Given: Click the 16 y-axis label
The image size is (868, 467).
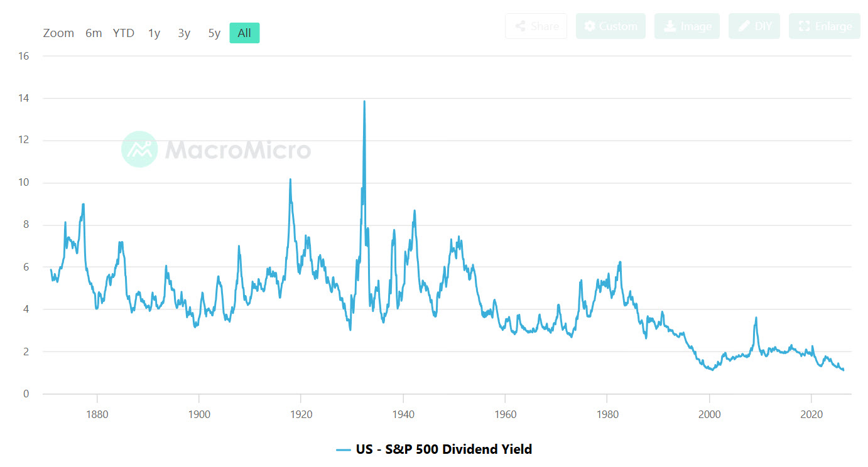Looking at the screenshot, I should pyautogui.click(x=24, y=56).
